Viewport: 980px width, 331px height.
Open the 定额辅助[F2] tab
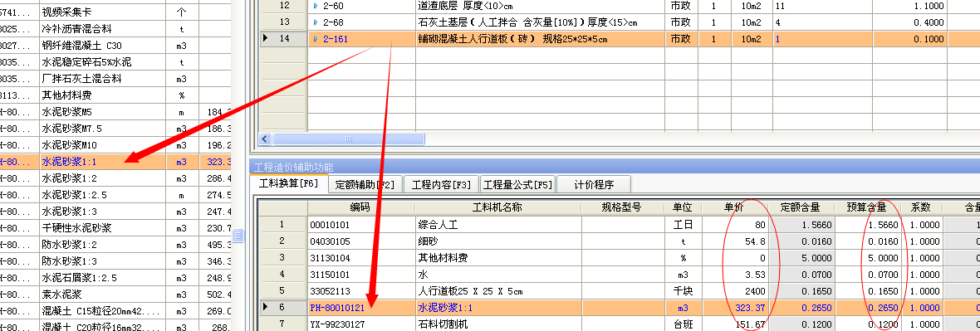(x=365, y=185)
